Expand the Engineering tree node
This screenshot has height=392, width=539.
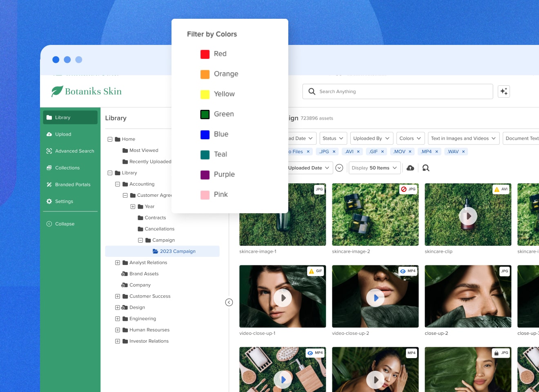pyautogui.click(x=118, y=319)
